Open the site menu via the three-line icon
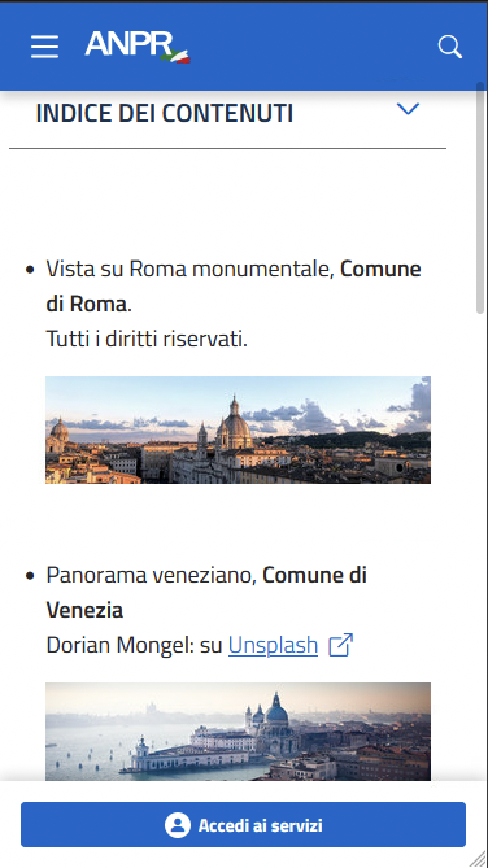Image resolution: width=488 pixels, height=868 pixels. coord(44,46)
